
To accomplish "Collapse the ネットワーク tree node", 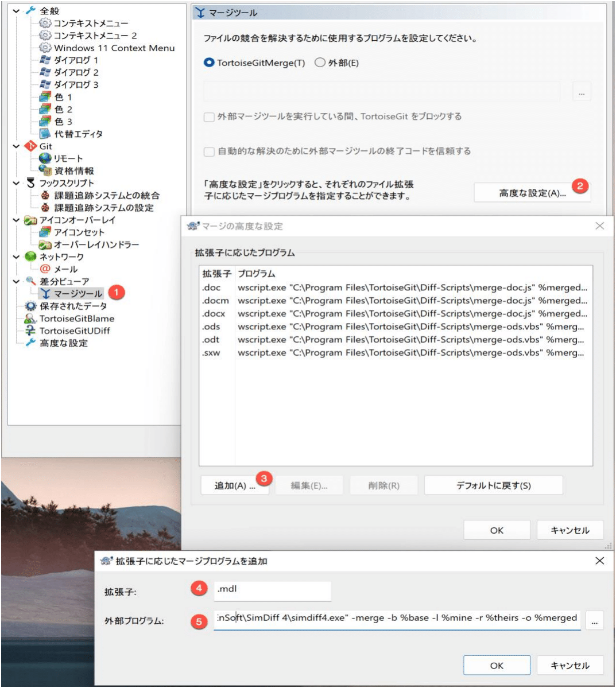I will pyautogui.click(x=16, y=256).
